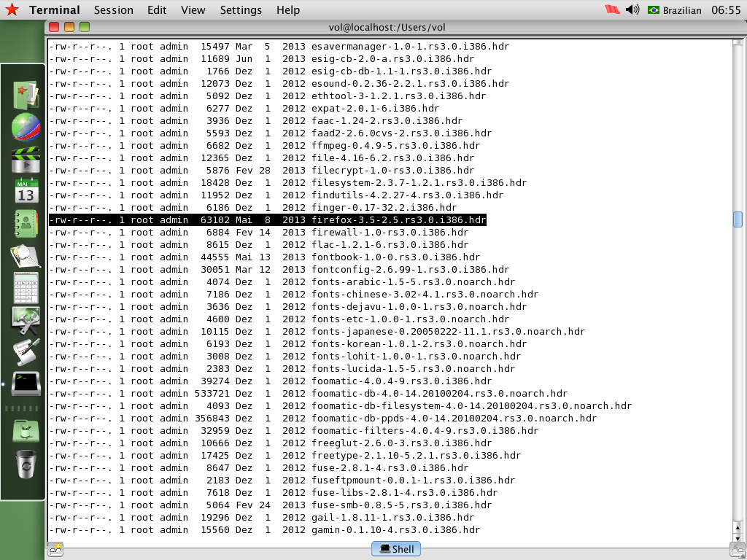Click the firewall-1.0-rs3.0.i386.hdr line
747x560 pixels.
tap(259, 233)
